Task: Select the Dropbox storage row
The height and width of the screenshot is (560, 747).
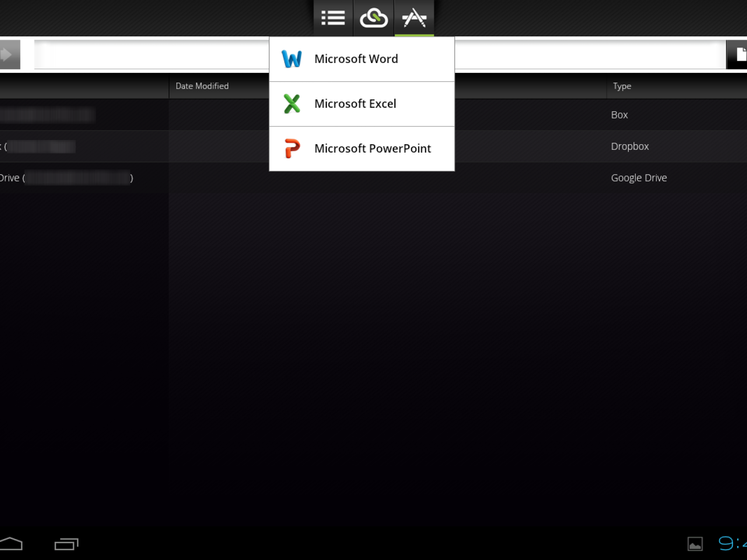Action: (x=373, y=147)
